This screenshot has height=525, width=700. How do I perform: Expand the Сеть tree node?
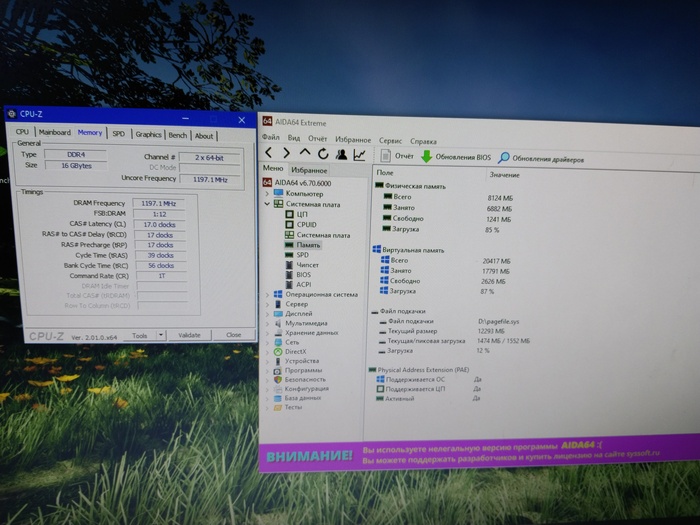click(x=267, y=342)
